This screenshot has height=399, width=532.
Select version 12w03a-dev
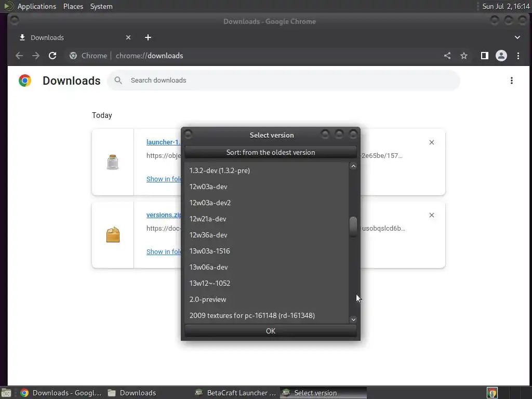267,187
